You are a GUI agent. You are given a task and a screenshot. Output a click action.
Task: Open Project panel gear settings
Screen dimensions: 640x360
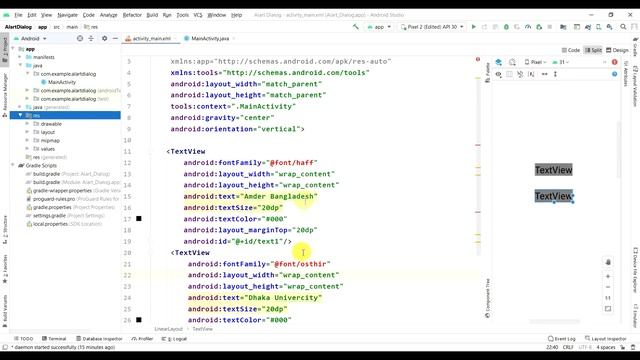tap(104, 38)
